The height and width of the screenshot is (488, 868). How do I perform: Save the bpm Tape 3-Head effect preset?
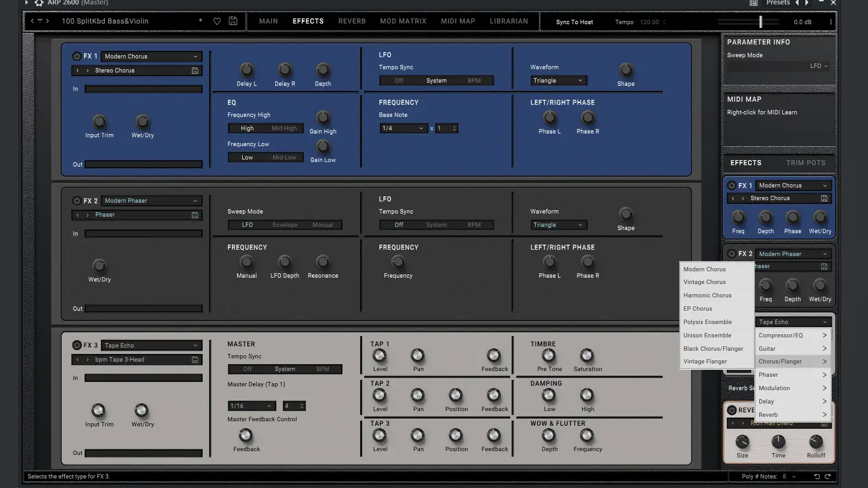[195, 360]
